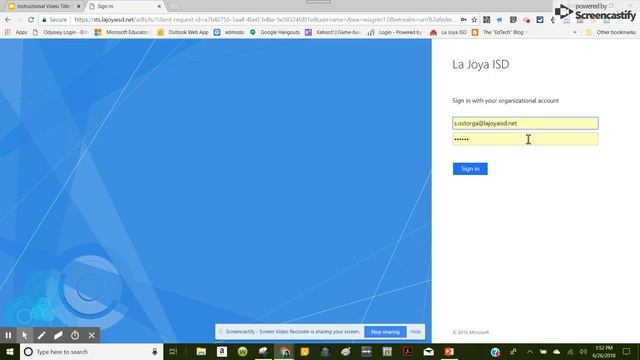Open the QR code extension icon
The width and height of the screenshot is (640, 360).
(487, 20)
